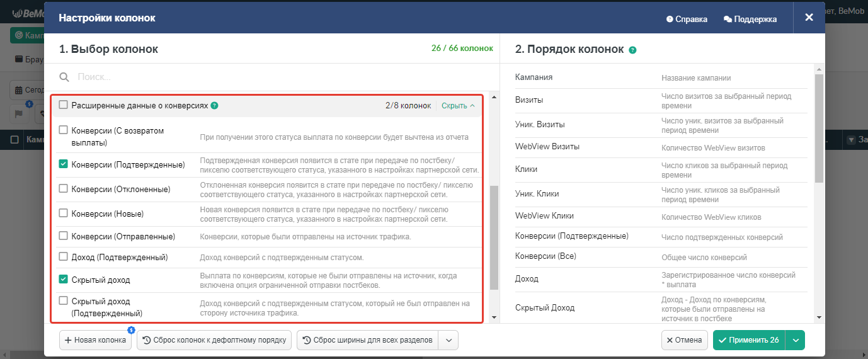Close the column settings dialog

(809, 17)
